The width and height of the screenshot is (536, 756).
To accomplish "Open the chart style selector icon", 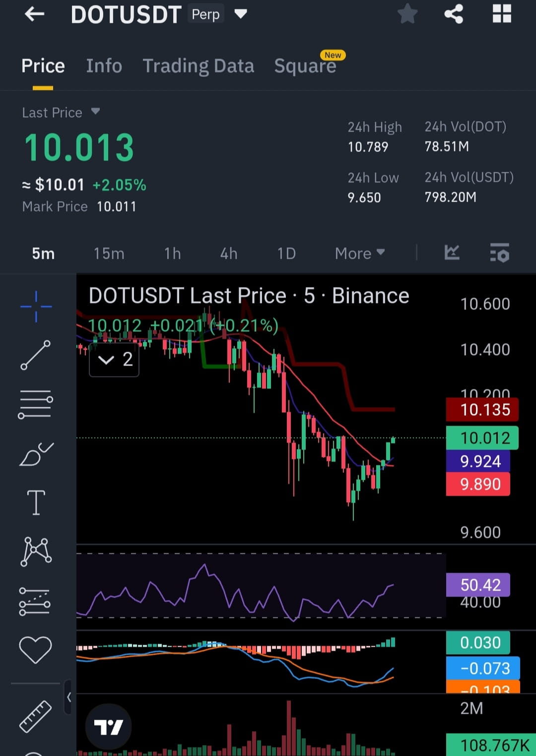I will pyautogui.click(x=451, y=253).
